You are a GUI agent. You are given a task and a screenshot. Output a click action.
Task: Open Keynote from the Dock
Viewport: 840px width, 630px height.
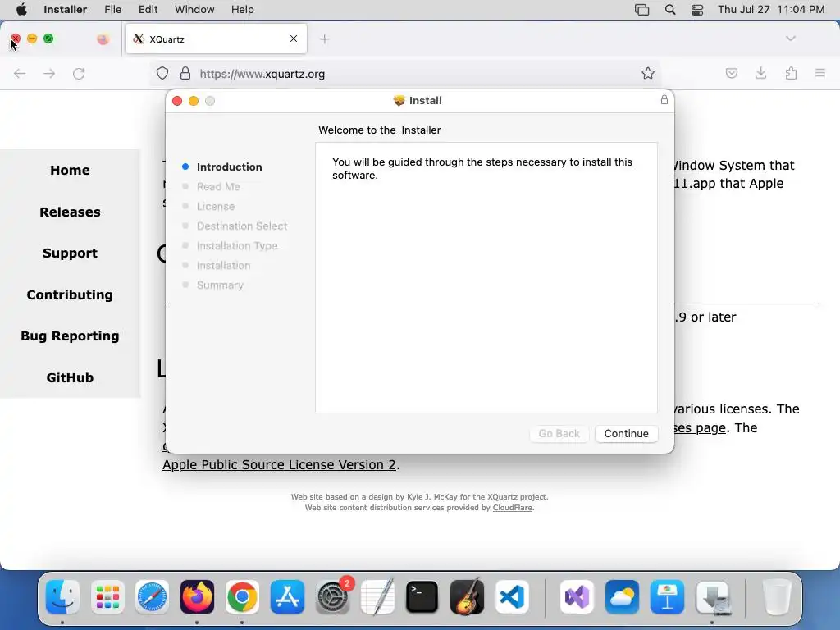(667, 597)
